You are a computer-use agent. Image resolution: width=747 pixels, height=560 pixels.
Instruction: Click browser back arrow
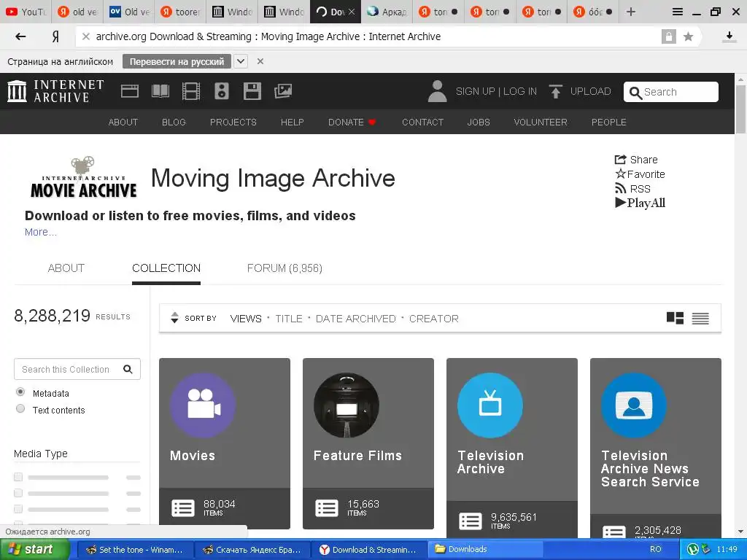[20, 36]
